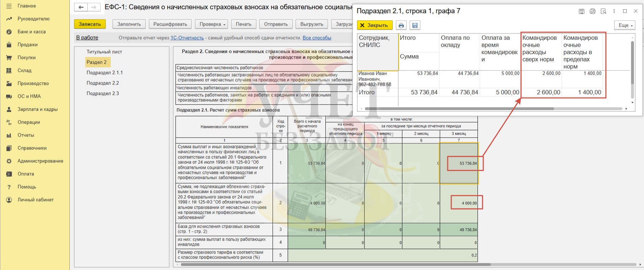Click the Зарплата и кадры person icon
The image size is (644, 270).
(9, 109)
